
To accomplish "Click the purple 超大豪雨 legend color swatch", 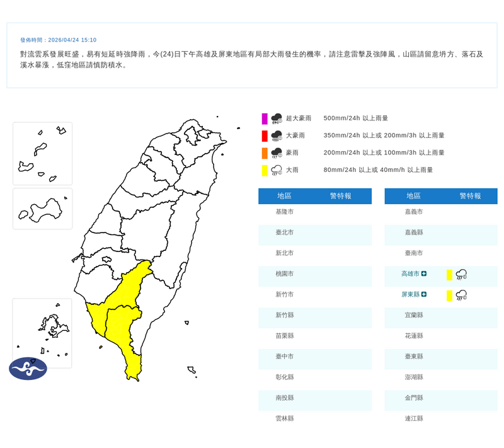I will (265, 118).
